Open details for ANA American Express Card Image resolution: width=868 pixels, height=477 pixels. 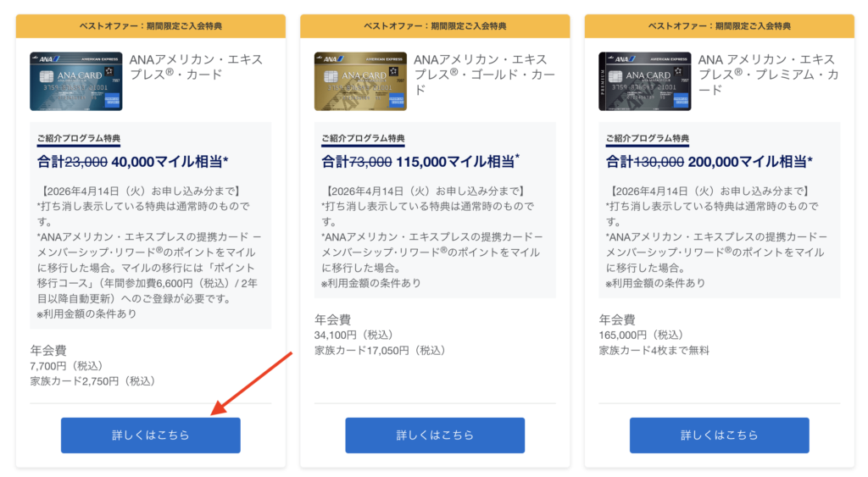click(x=151, y=435)
